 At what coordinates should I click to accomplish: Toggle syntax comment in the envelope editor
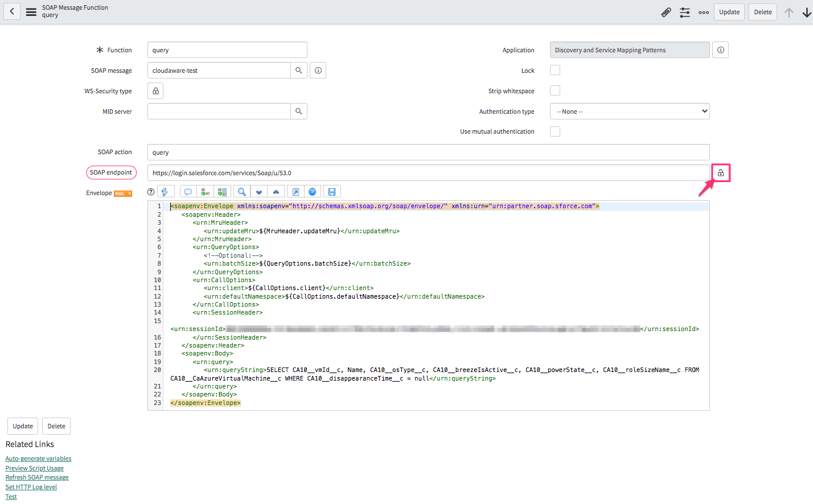187,191
